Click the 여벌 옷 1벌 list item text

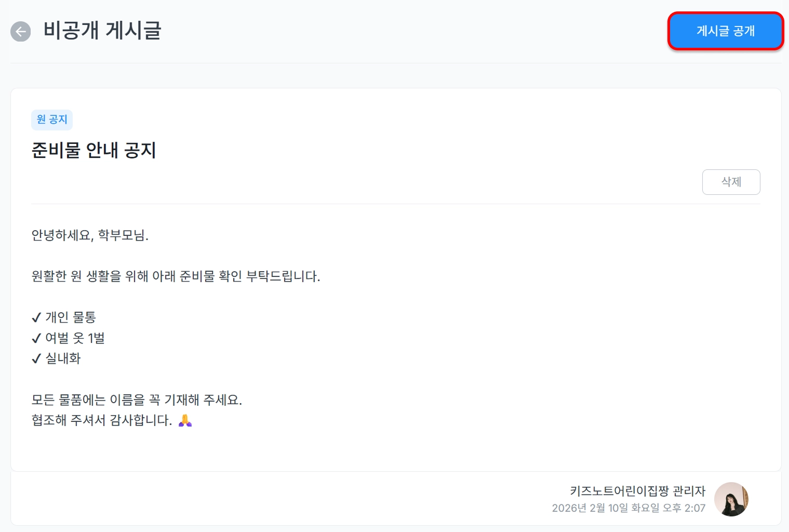75,338
